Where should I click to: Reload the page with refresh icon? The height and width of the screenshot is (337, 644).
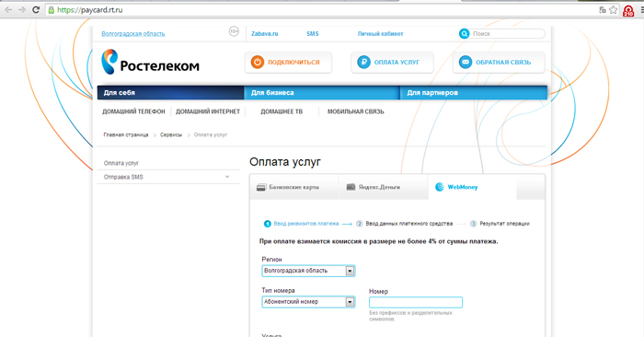click(x=36, y=10)
